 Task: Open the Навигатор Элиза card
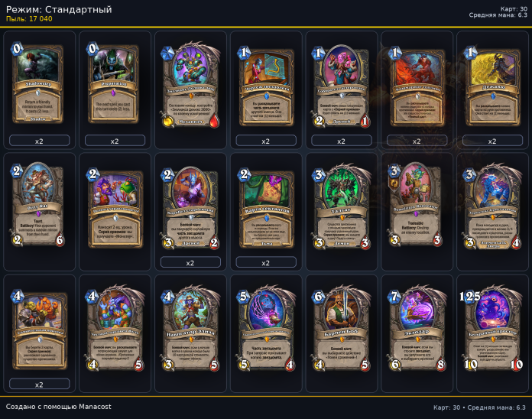tap(190, 328)
